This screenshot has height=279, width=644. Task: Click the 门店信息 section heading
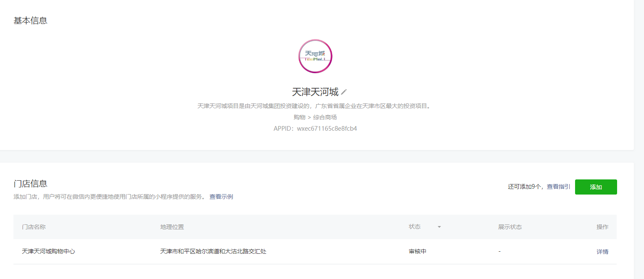tap(30, 183)
